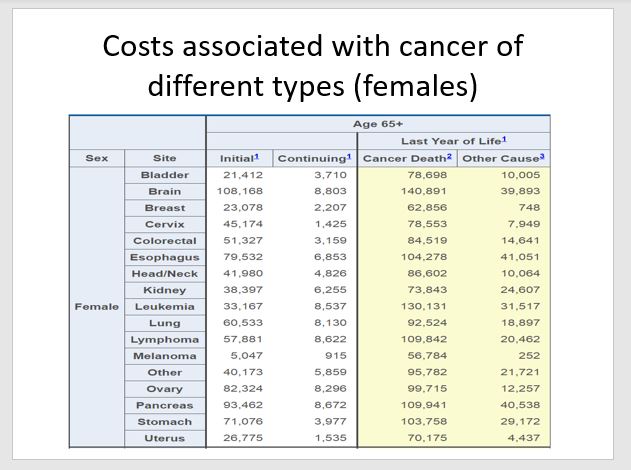Click the Colorectal row label
Image resolution: width=631 pixels, height=470 pixels.
tap(164, 241)
